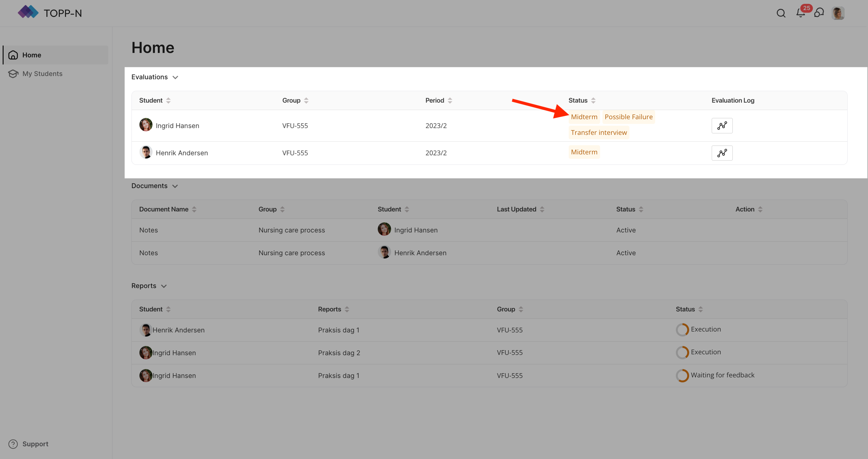Click the TOPP-N logo

coord(29,12)
